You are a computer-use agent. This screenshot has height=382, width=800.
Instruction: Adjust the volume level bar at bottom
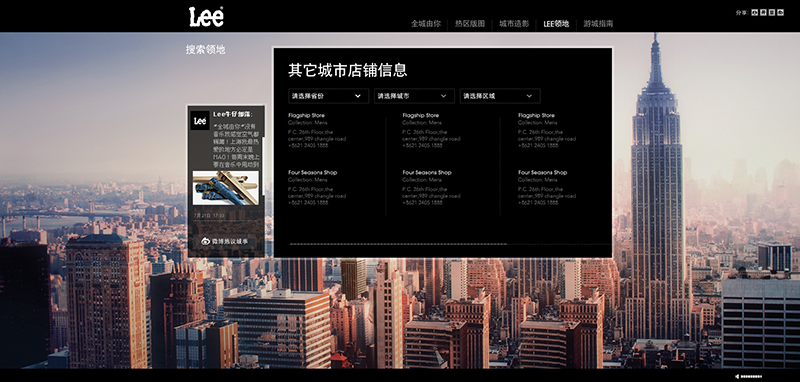pyautogui.click(x=752, y=376)
